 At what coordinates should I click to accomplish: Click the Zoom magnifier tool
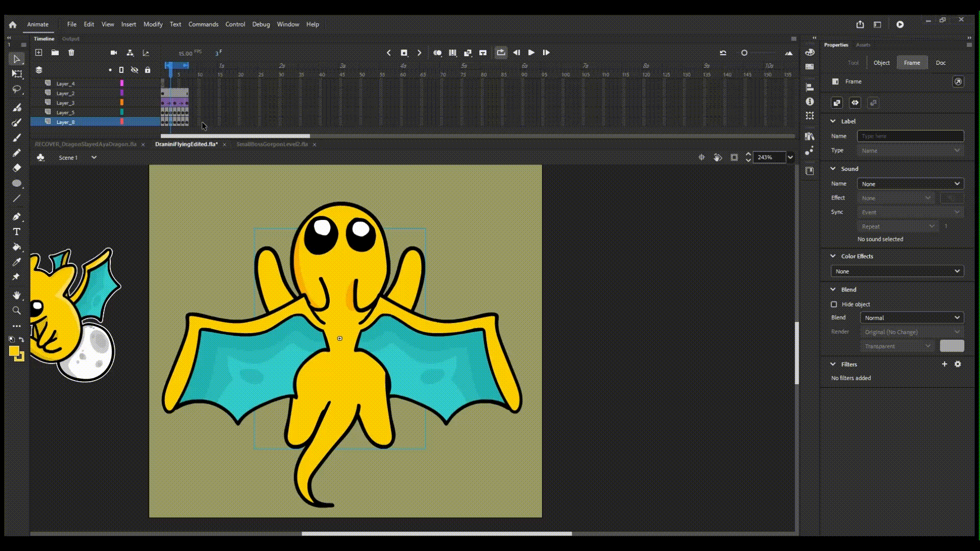pyautogui.click(x=16, y=310)
